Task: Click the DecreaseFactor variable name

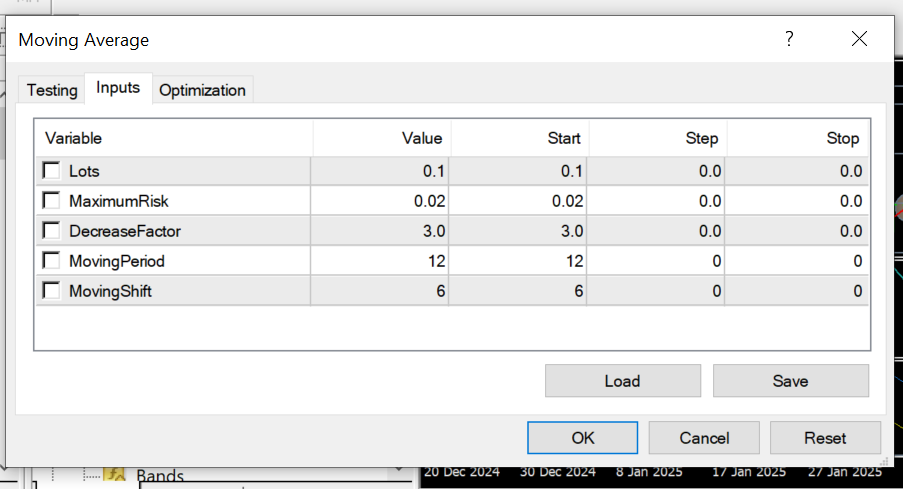Action: (125, 231)
